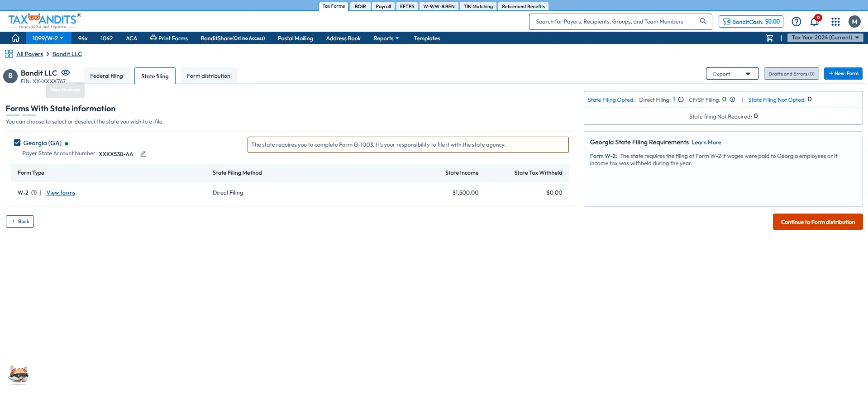Click the $0.00 state tax withheld value
The width and height of the screenshot is (868, 414).
[x=554, y=193]
